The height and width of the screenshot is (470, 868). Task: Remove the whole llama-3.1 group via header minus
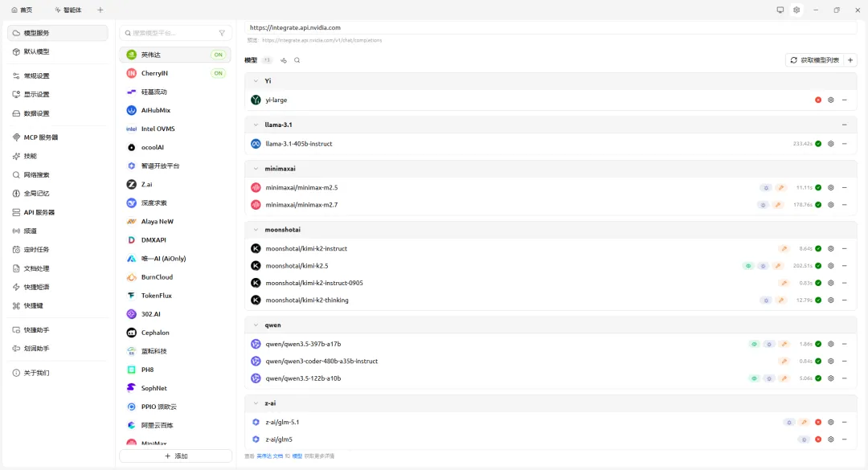845,125
